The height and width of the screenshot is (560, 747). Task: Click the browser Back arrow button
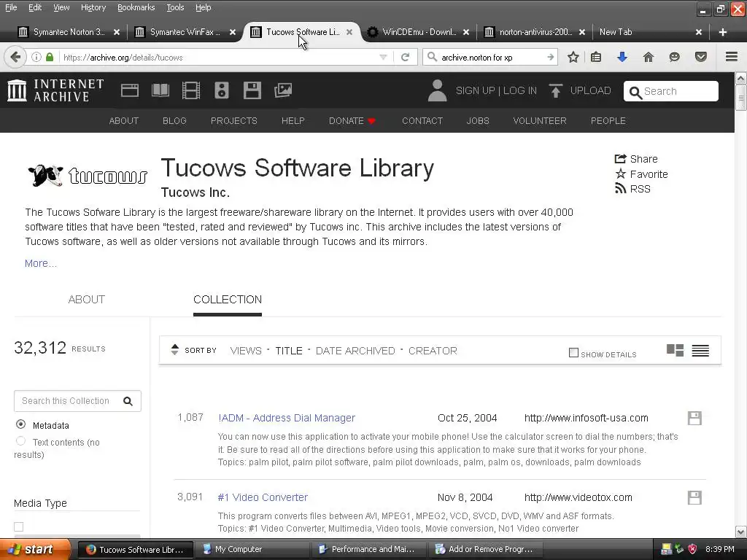15,57
